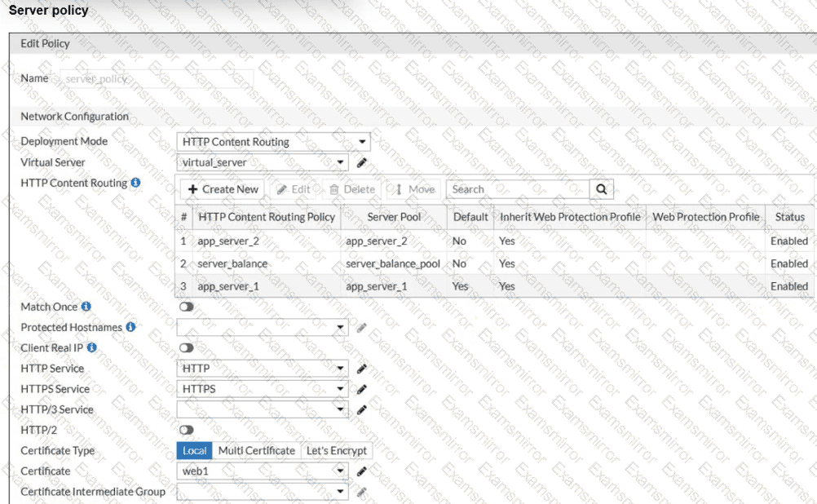Image resolution: width=817 pixels, height=504 pixels.
Task: Click the Create New button
Action: click(x=223, y=189)
